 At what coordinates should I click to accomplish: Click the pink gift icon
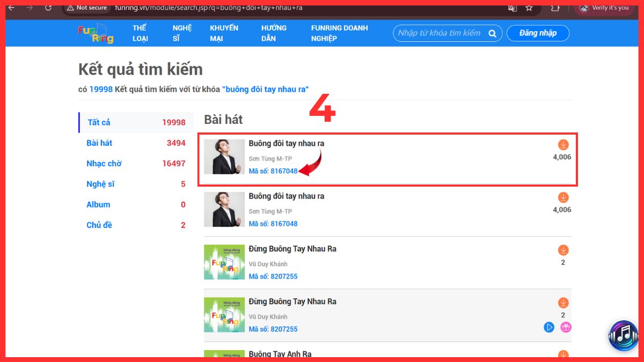pyautogui.click(x=566, y=327)
